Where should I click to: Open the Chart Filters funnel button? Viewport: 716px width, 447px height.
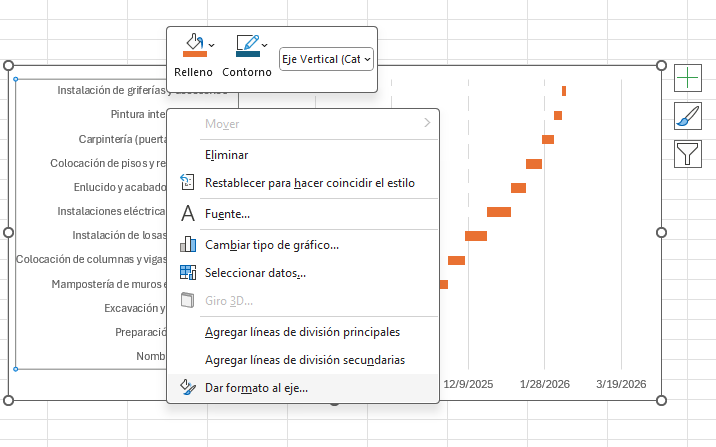pyautogui.click(x=688, y=153)
